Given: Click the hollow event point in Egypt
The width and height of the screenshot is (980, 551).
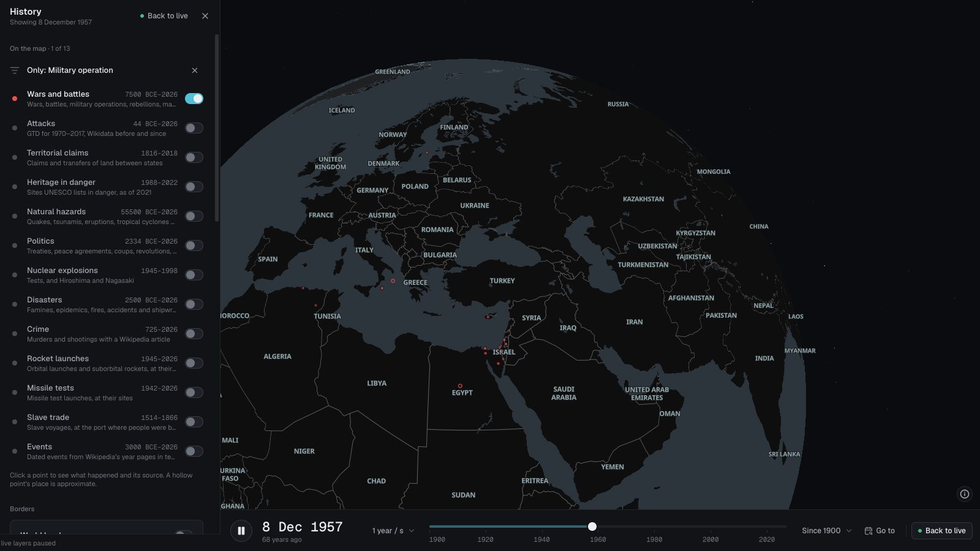Looking at the screenshot, I should coord(460,386).
